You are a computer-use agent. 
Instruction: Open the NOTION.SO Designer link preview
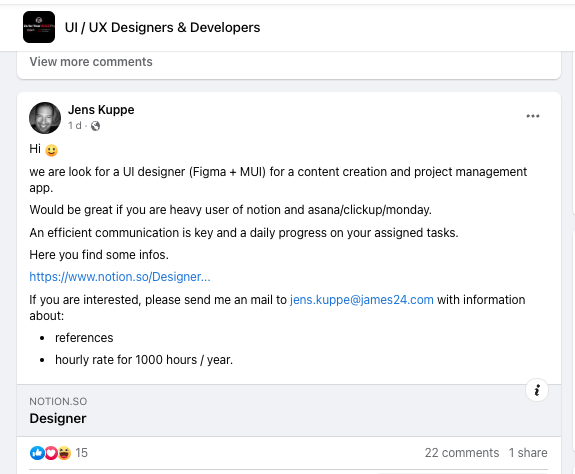[289, 411]
